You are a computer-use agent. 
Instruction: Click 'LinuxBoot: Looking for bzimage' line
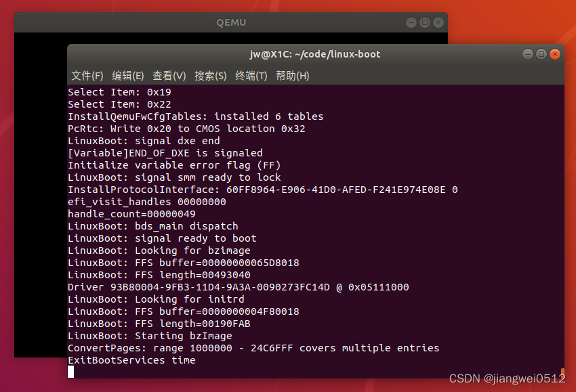[x=159, y=251]
